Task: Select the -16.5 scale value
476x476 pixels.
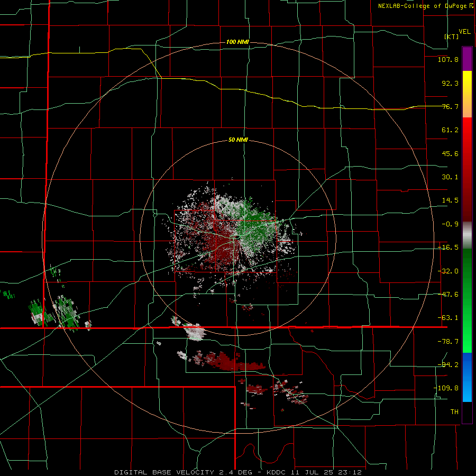Action: click(448, 248)
